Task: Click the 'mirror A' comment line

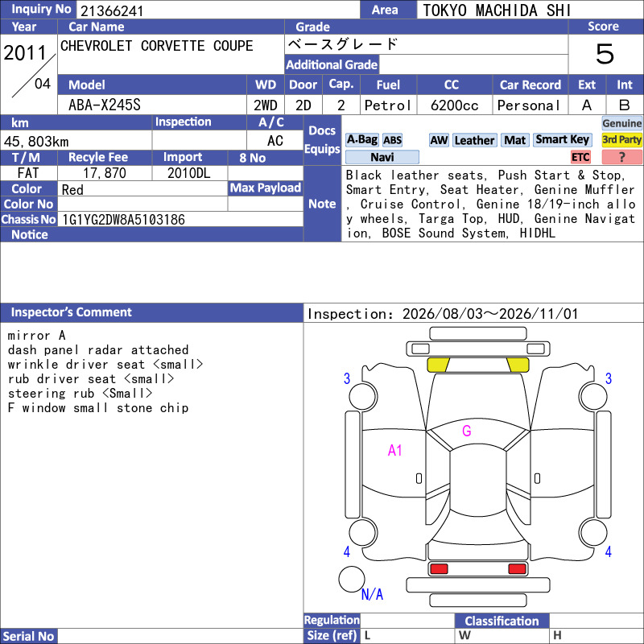Action: (36, 336)
